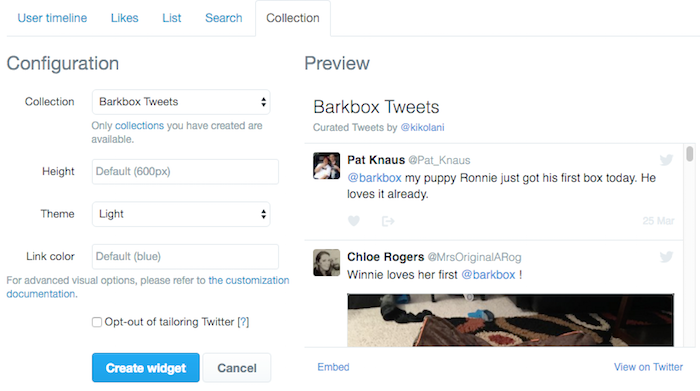View the photo in Chloe Rogers's tweet
Viewport: 700px width, 391px height.
point(510,320)
